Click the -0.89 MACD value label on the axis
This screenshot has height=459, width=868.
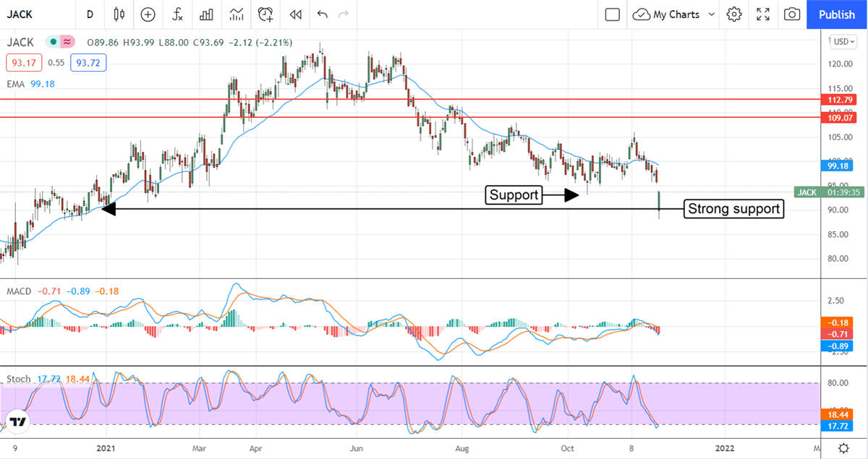(838, 346)
